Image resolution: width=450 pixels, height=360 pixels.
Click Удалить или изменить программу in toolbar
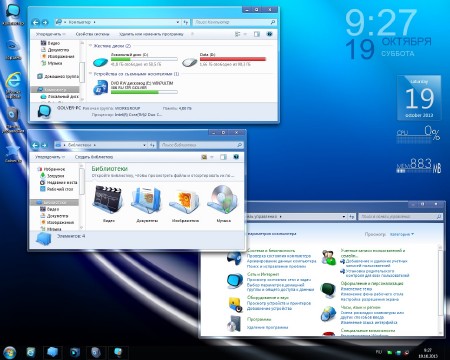coord(151,34)
